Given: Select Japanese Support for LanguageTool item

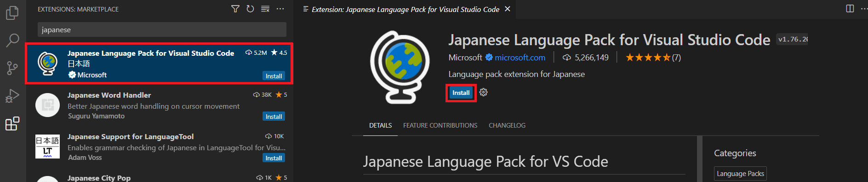Looking at the screenshot, I should pyautogui.click(x=160, y=147).
